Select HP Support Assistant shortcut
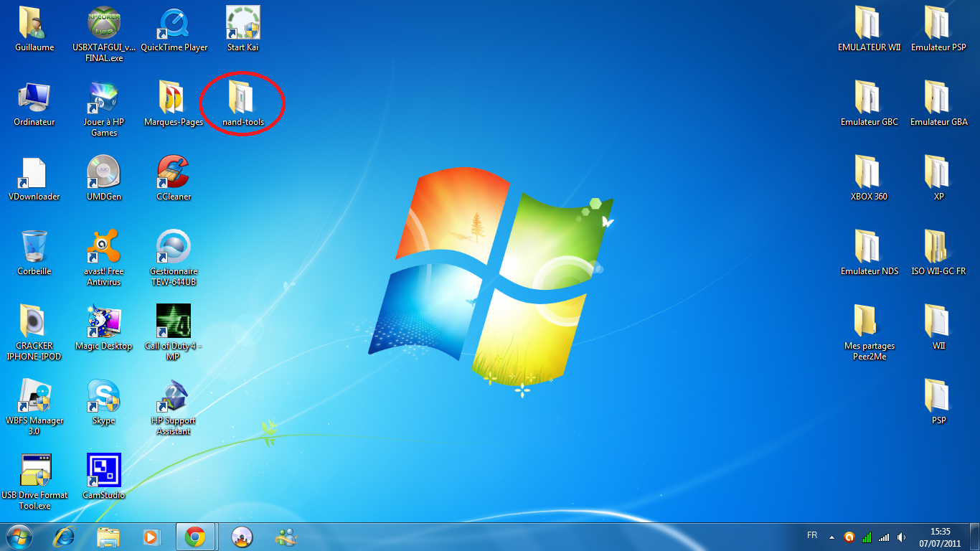980x551 pixels. (174, 408)
